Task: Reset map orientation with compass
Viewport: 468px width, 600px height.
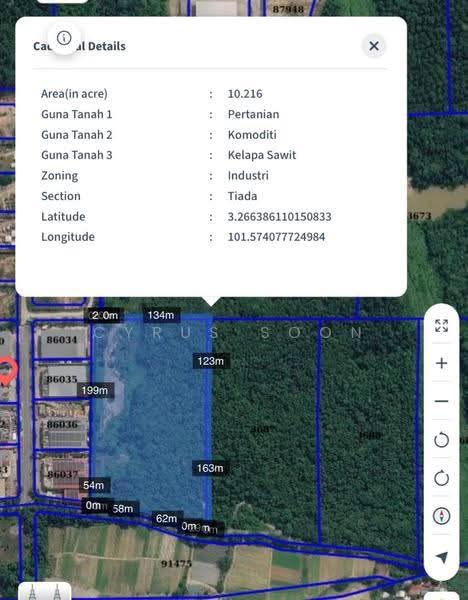Action: pos(441,516)
